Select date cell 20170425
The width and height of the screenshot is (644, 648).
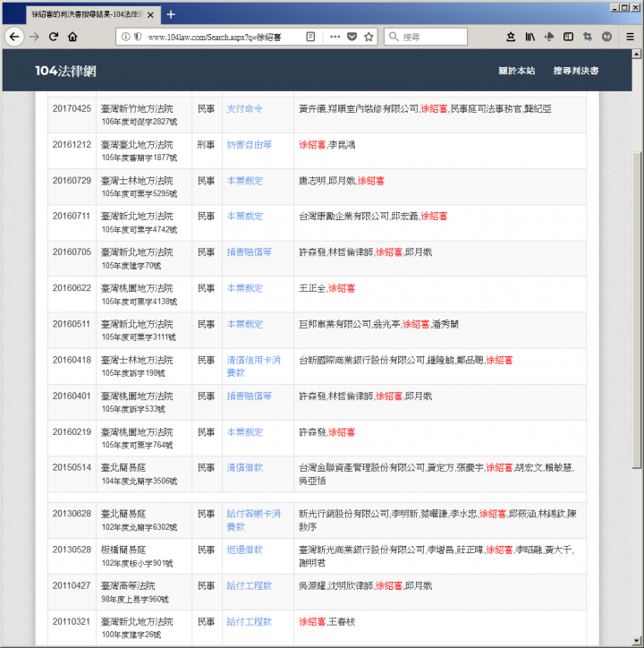point(72,108)
